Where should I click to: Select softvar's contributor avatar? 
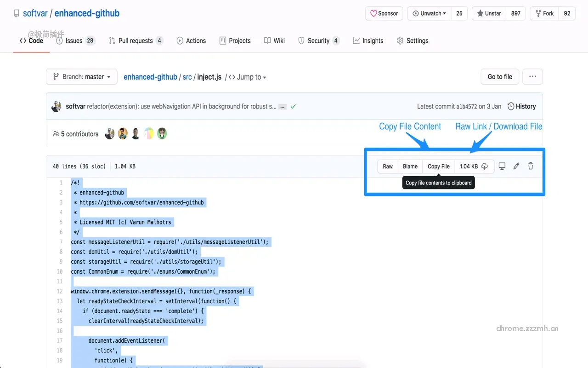click(109, 133)
